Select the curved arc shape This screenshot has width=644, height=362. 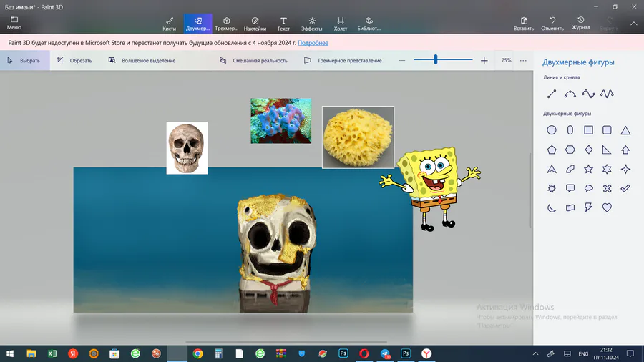pos(570,169)
